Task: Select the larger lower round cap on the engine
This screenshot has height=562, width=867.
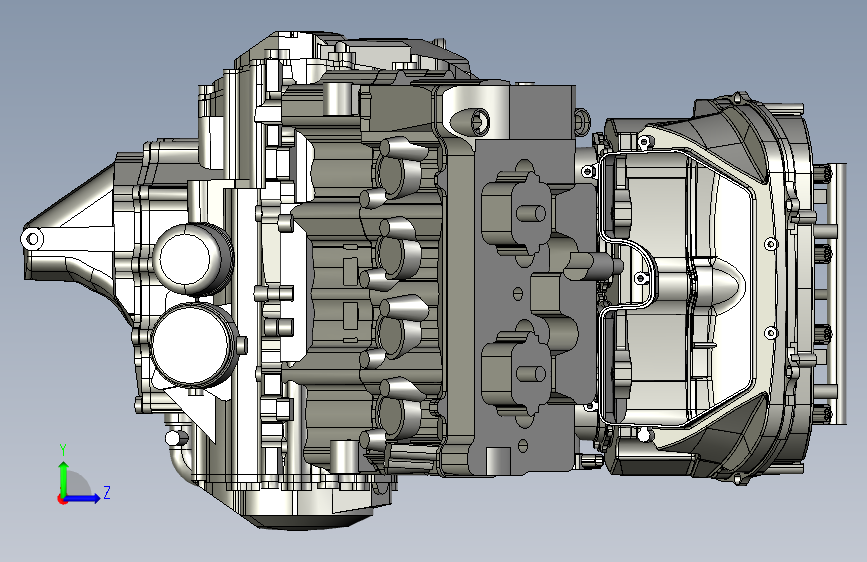Action: pos(195,346)
